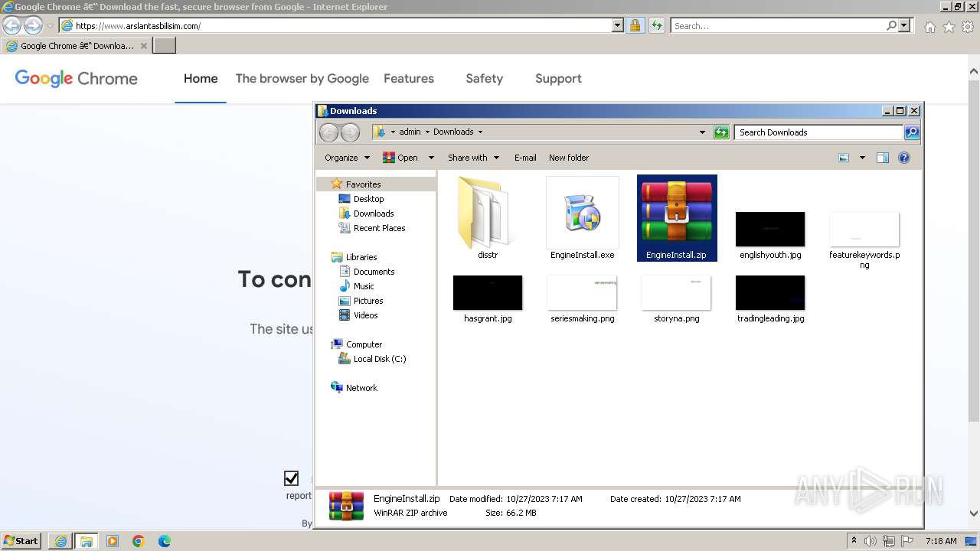Expand the Open dropdown arrow
The width and height of the screenshot is (980, 551).
coord(431,158)
